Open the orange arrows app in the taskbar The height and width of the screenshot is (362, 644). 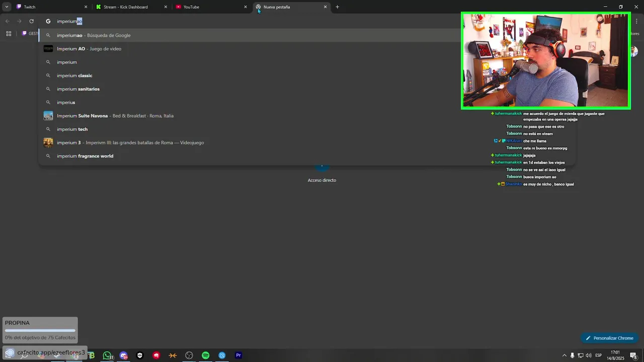(173, 355)
